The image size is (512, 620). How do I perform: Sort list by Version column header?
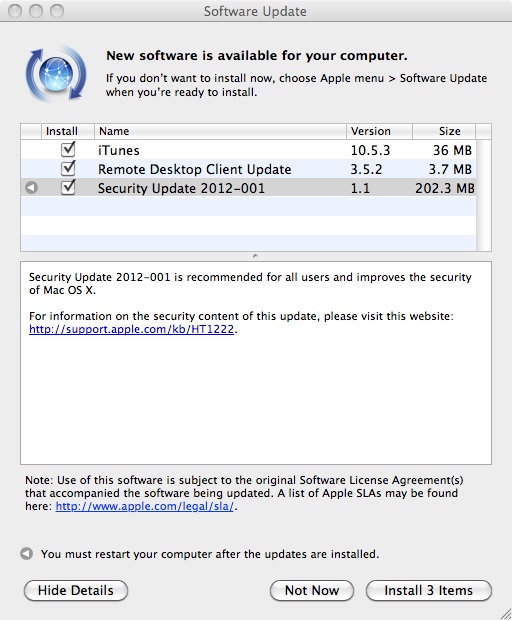[380, 131]
